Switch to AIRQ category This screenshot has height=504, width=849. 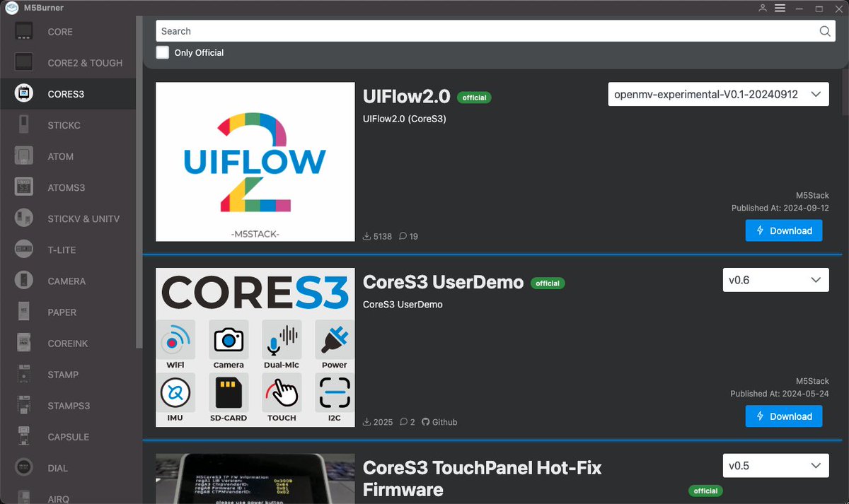(x=57, y=498)
